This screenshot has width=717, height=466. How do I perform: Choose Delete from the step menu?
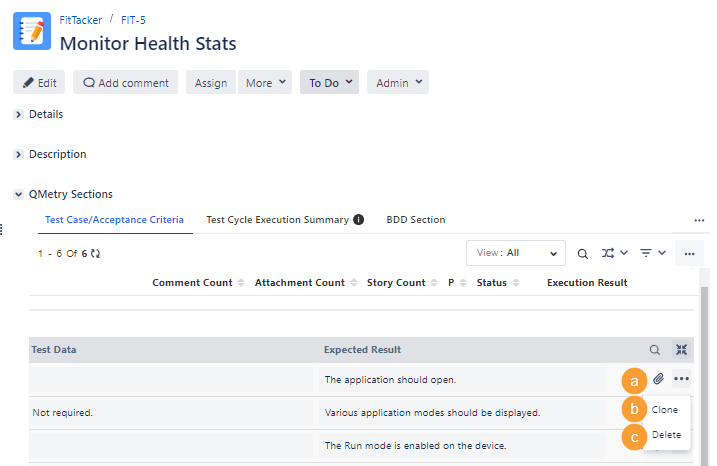point(666,435)
